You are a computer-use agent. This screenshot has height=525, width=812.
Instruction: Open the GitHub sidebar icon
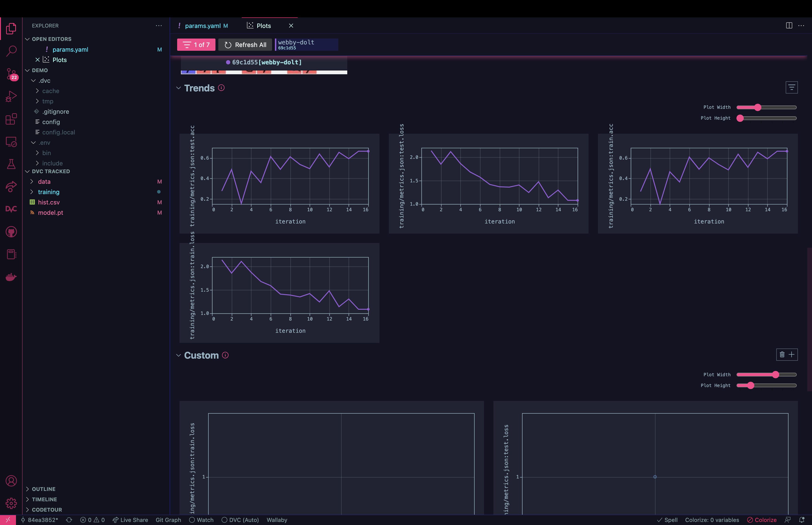(11, 232)
